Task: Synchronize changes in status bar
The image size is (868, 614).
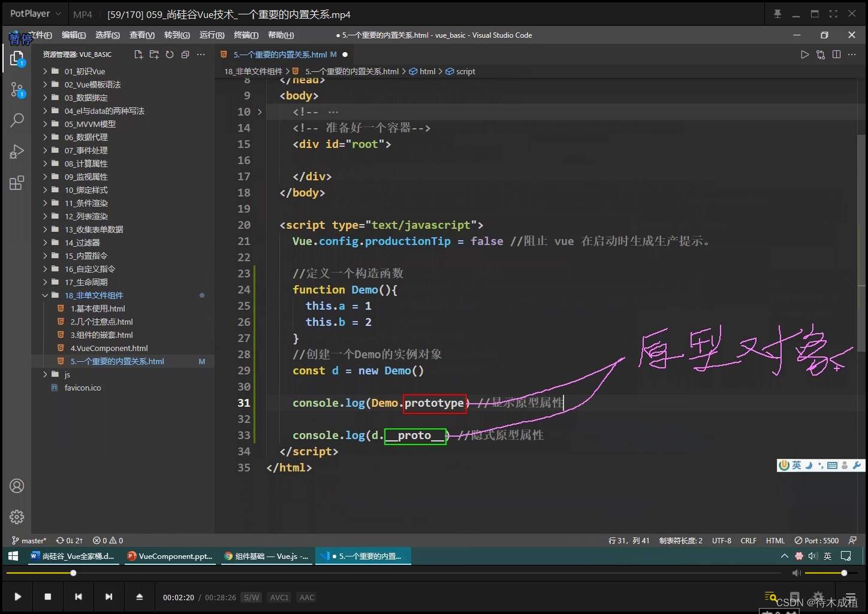Action: point(70,540)
